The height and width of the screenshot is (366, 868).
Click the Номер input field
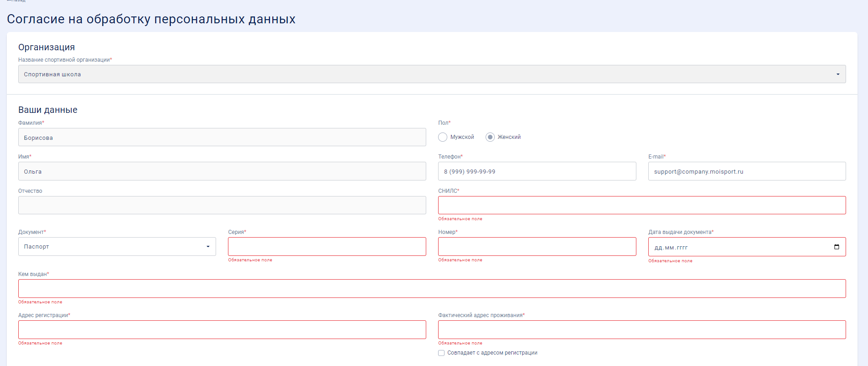537,246
